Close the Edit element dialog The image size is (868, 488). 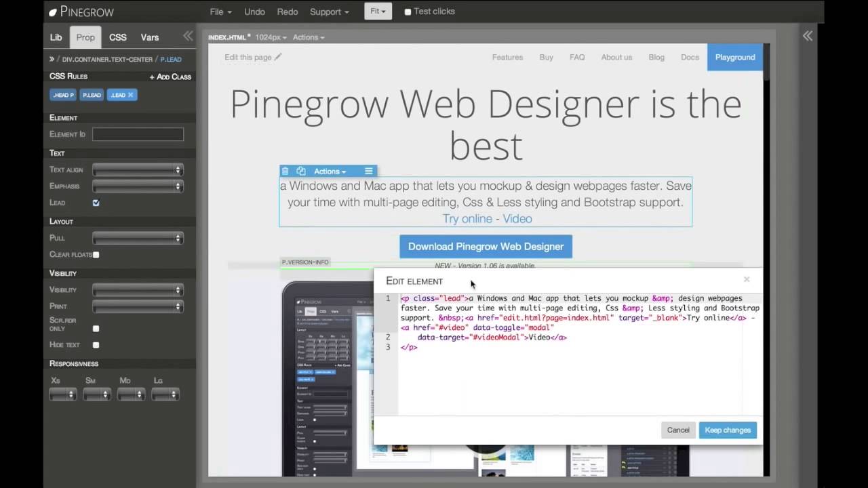(x=747, y=279)
